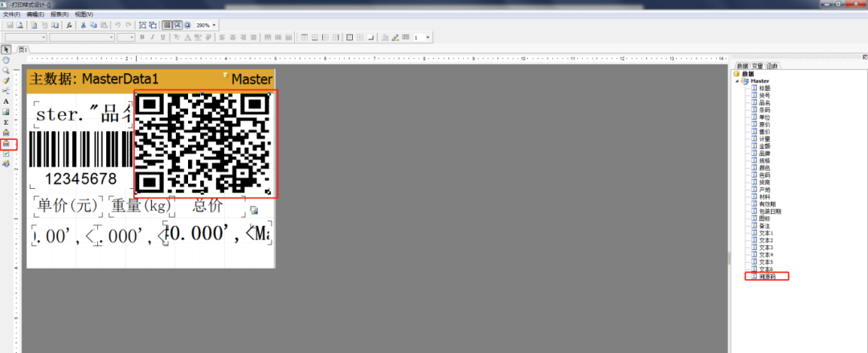Viewport: 868px width, 353px height.
Task: Select the Checkbox object tool
Action: [6, 154]
